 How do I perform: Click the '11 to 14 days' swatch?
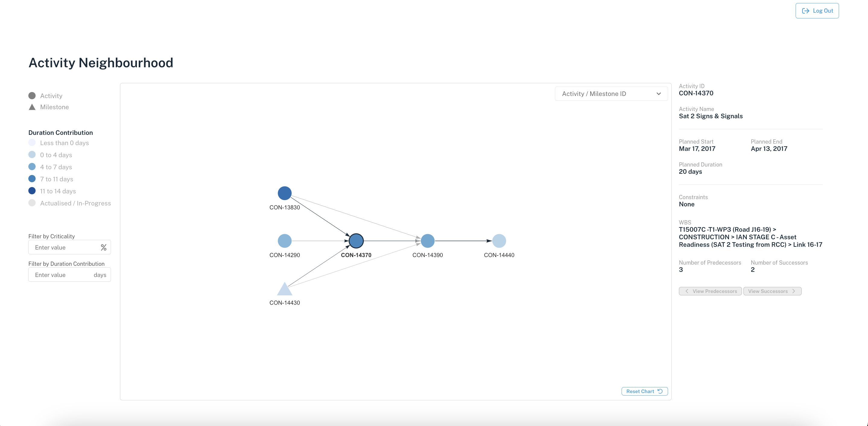coord(32,191)
